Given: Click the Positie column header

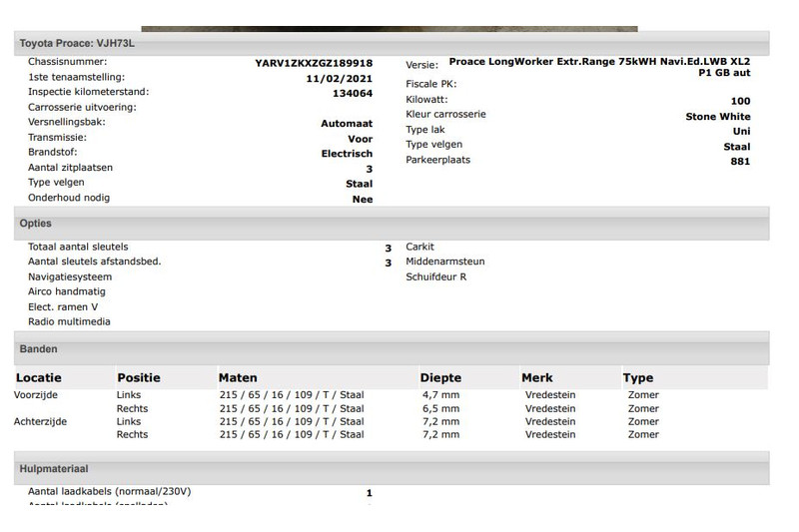Looking at the screenshot, I should [x=139, y=378].
